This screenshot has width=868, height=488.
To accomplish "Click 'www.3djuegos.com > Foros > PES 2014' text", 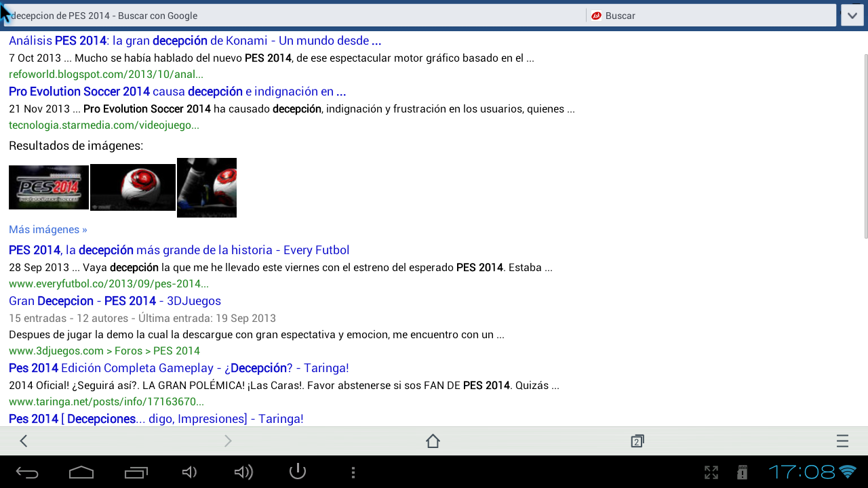I will tap(104, 351).
